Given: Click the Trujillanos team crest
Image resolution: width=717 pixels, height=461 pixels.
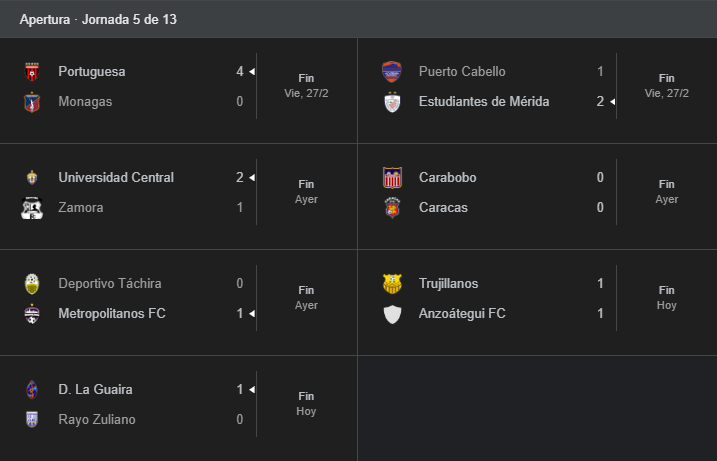Looking at the screenshot, I should 392,284.
